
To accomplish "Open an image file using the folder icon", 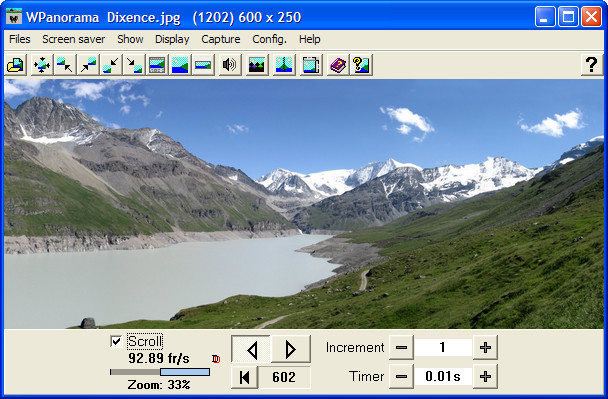I will [x=16, y=64].
